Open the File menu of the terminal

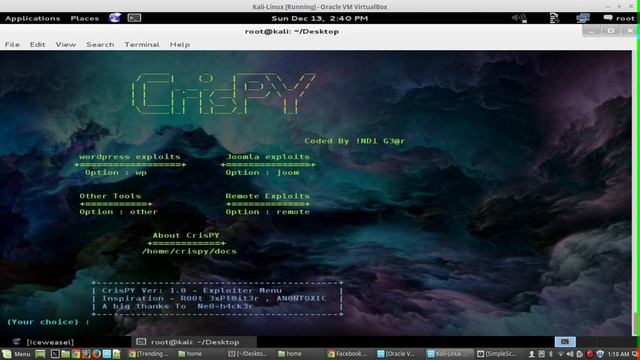(12, 44)
